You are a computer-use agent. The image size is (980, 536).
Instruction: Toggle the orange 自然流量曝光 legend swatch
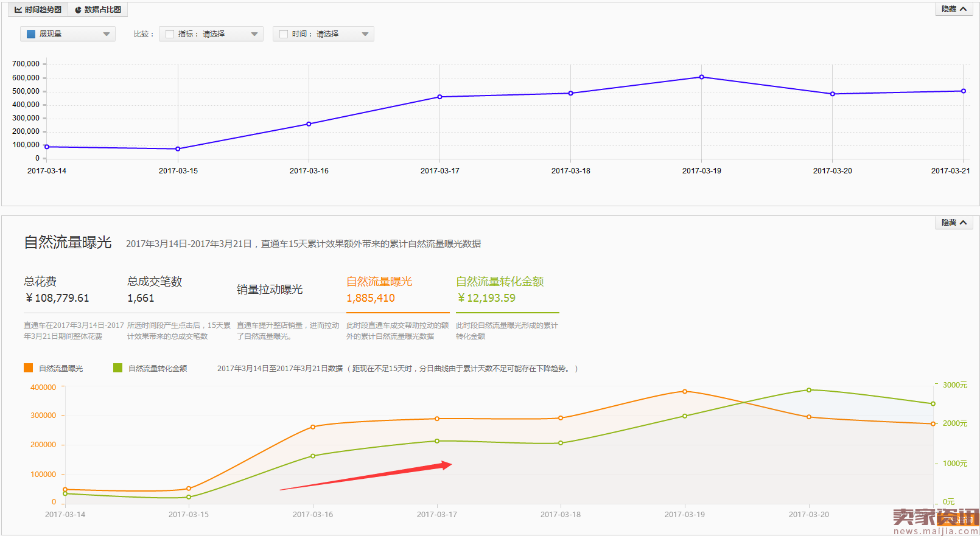point(28,367)
